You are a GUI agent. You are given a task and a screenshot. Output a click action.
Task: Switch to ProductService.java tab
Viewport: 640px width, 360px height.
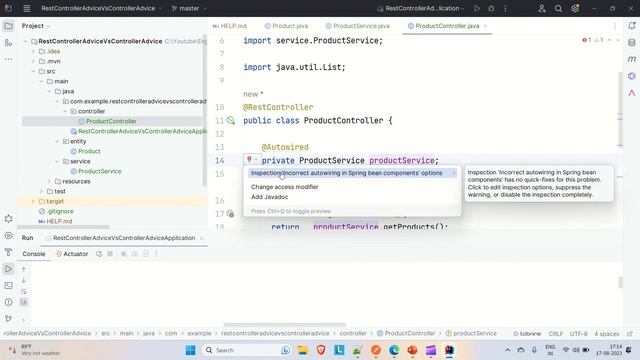(358, 26)
